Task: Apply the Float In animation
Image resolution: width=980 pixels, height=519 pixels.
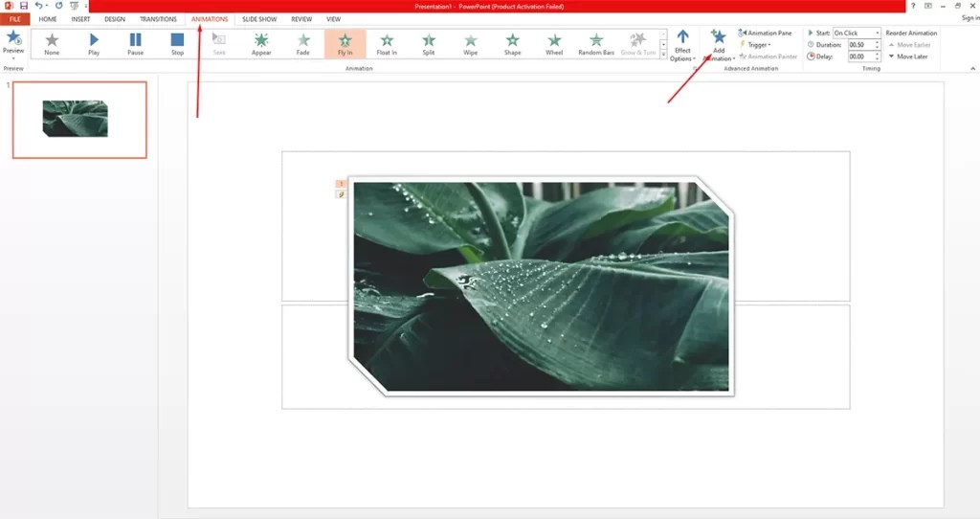Action: point(387,44)
